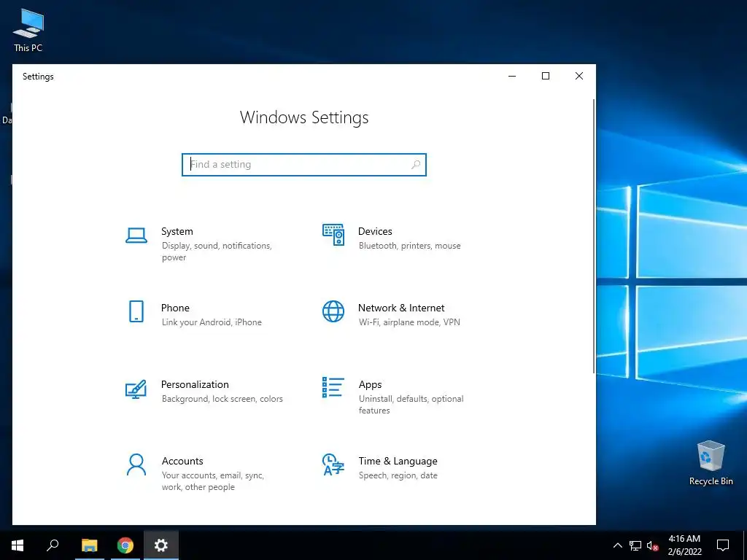Open the Devices keyboard and speaker icon

tap(333, 235)
